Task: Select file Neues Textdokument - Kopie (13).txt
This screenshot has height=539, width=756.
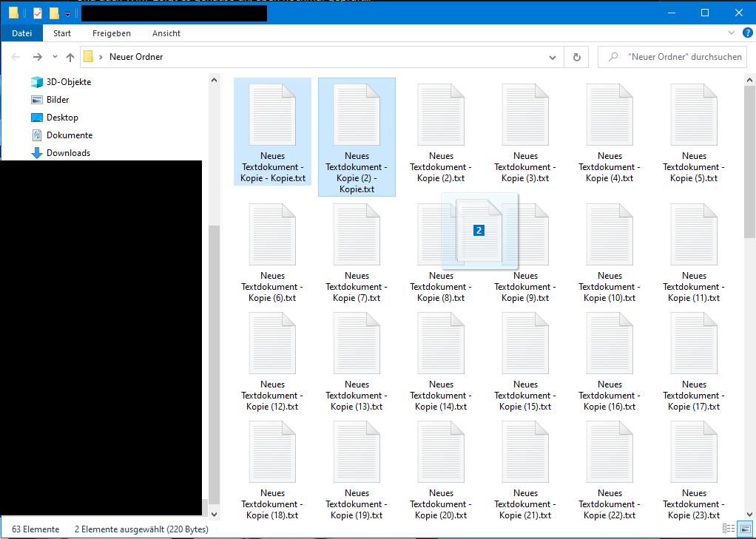Action: pyautogui.click(x=357, y=361)
